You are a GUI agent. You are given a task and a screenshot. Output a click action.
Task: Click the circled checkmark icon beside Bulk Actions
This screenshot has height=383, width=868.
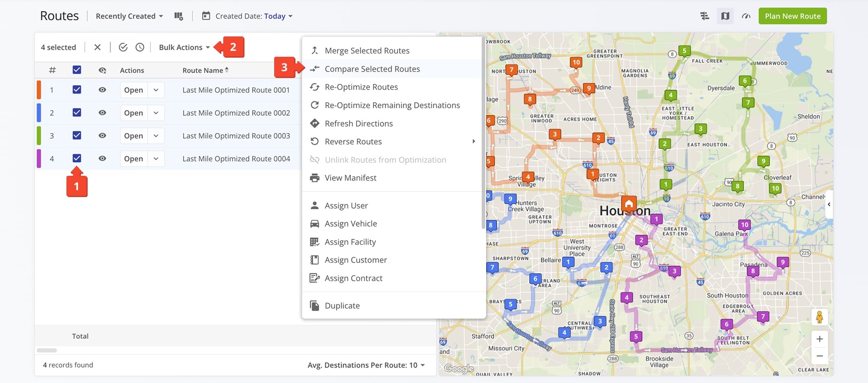point(123,47)
